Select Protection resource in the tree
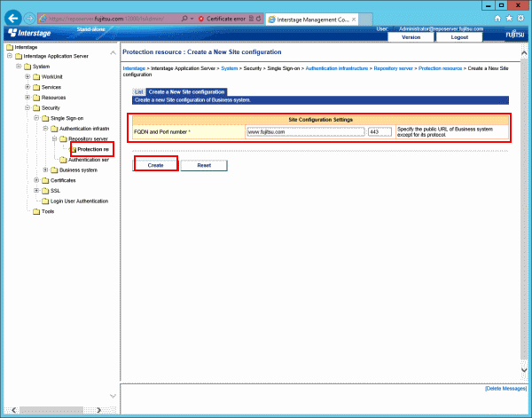This screenshot has height=418, width=532. (x=93, y=149)
